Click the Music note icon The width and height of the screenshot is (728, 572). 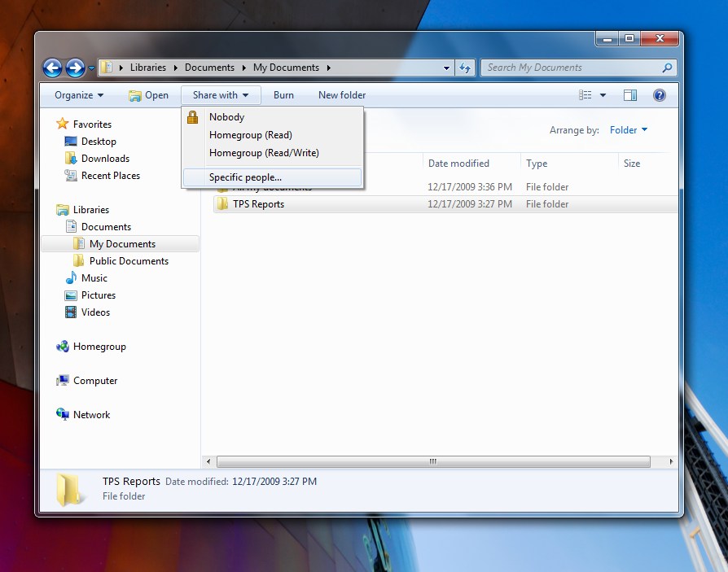tap(71, 278)
